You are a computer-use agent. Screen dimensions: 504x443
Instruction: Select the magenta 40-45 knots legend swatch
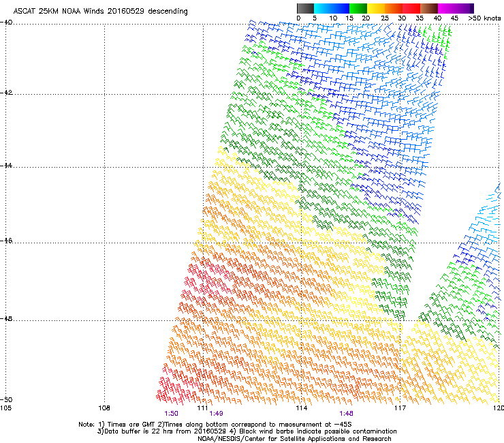click(447, 8)
